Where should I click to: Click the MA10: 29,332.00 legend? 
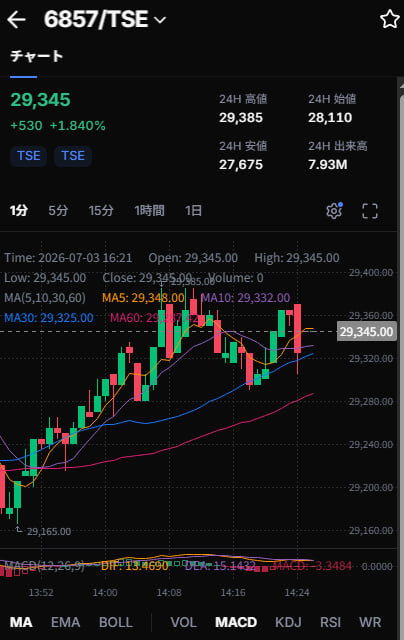(245, 298)
